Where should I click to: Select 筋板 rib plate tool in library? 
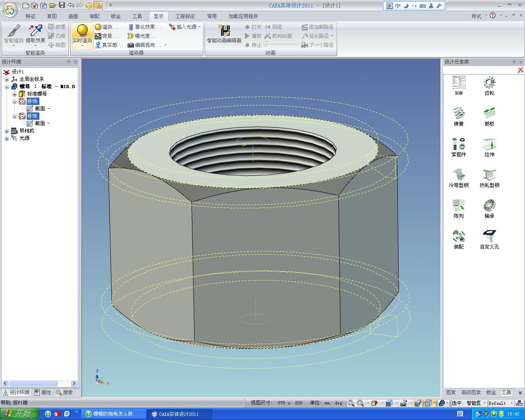489,116
